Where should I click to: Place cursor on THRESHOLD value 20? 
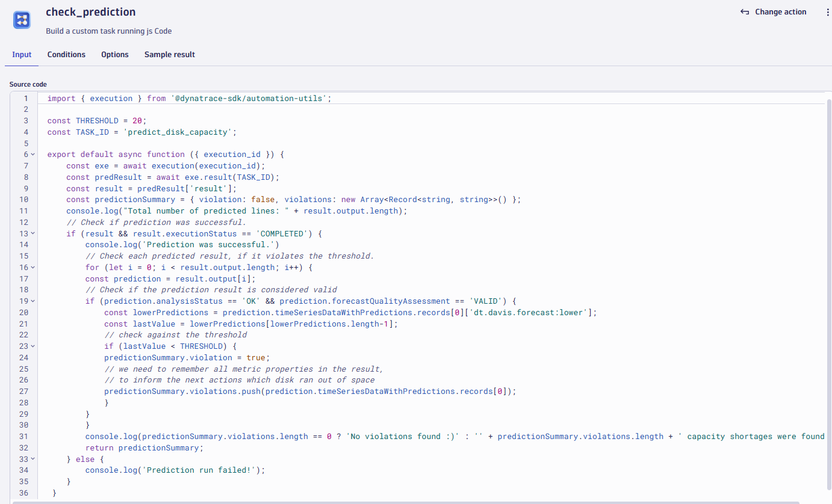click(137, 121)
